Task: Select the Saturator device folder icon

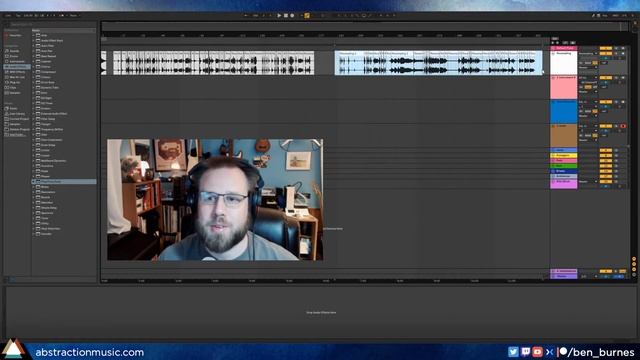Action: click(38, 202)
